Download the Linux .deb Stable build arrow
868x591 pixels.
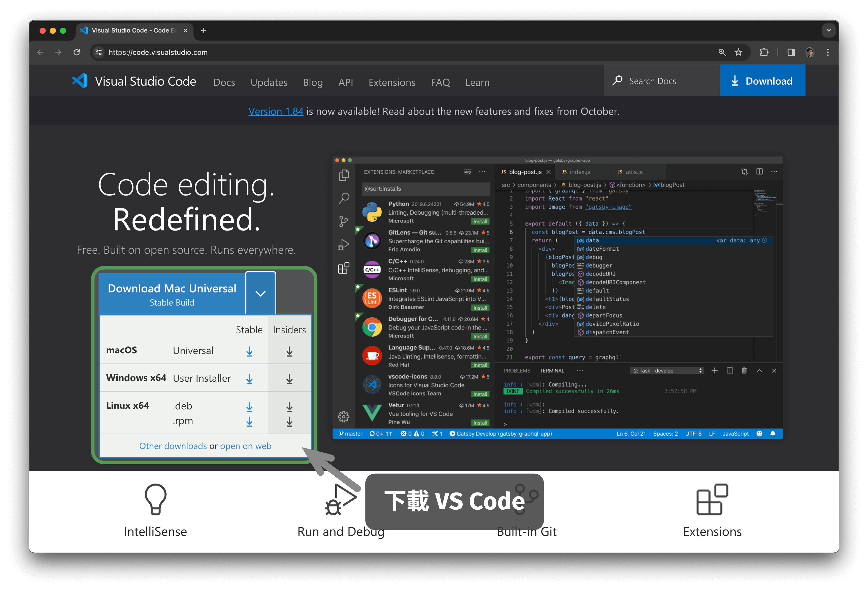[x=250, y=407]
